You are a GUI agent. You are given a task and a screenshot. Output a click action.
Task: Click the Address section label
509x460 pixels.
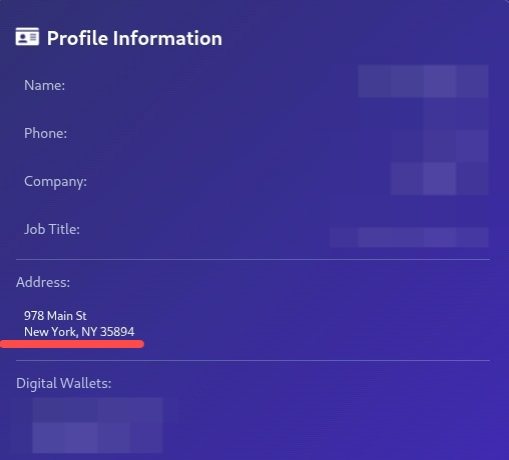tap(43, 282)
